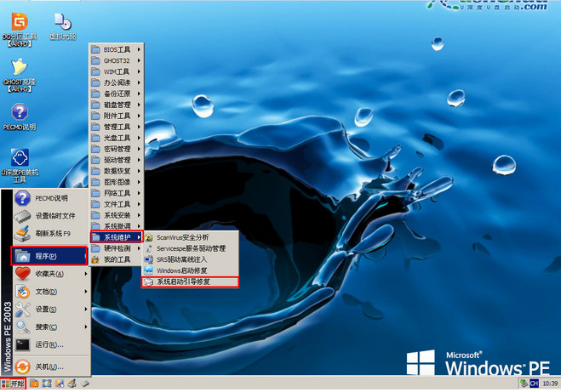Click the brush refresh taskbar icon
This screenshot has height=392, width=561.
pyautogui.click(x=72, y=383)
